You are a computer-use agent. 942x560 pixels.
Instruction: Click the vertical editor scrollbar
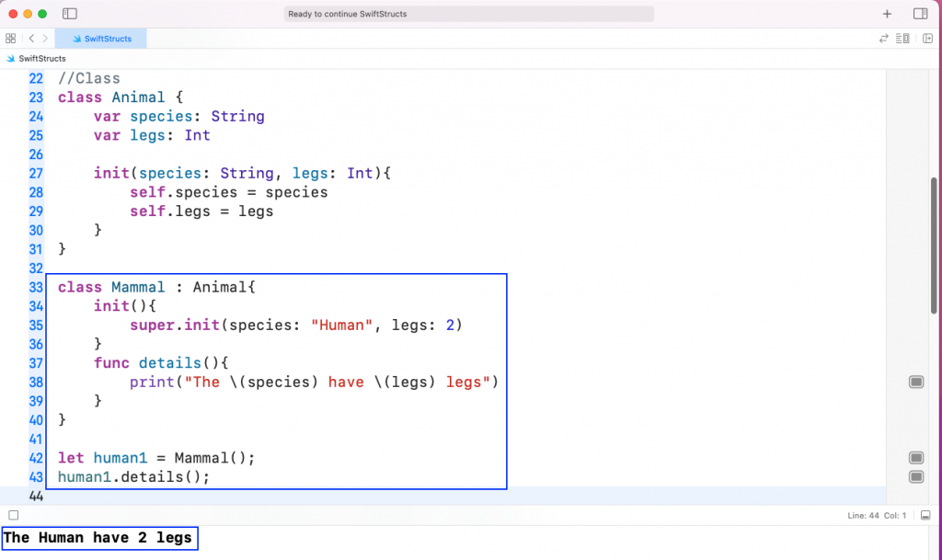pos(934,245)
